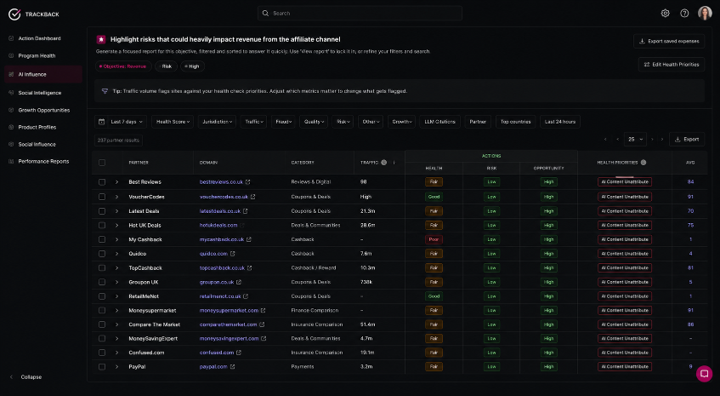Open the help question mark icon

(684, 13)
